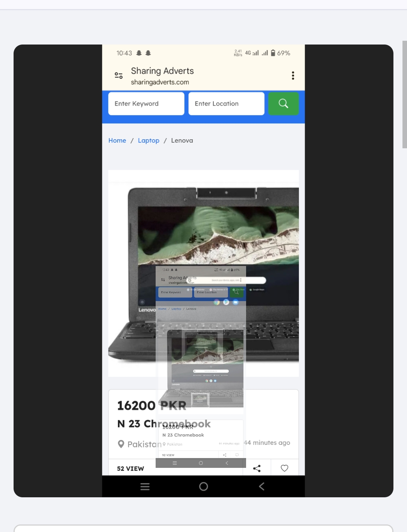407x532 pixels.
Task: Click the 4G signal indicator
Action: point(252,53)
